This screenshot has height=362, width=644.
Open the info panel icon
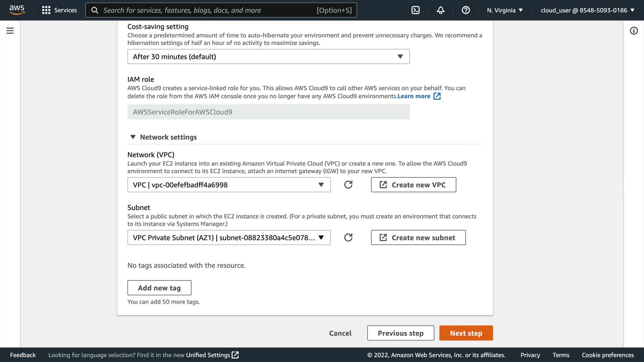pyautogui.click(x=633, y=31)
